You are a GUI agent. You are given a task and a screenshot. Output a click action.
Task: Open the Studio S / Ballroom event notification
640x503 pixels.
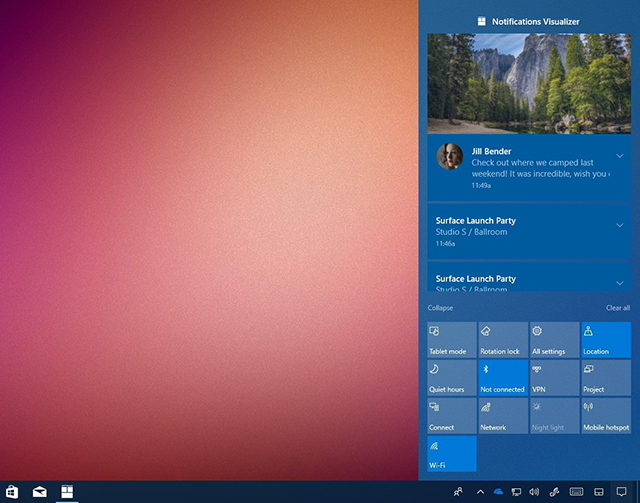click(529, 231)
